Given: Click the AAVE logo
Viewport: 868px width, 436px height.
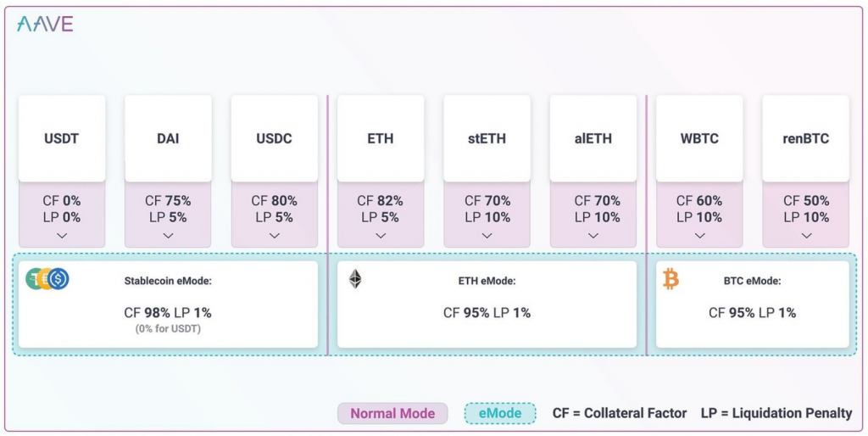Looking at the screenshot, I should tap(45, 24).
